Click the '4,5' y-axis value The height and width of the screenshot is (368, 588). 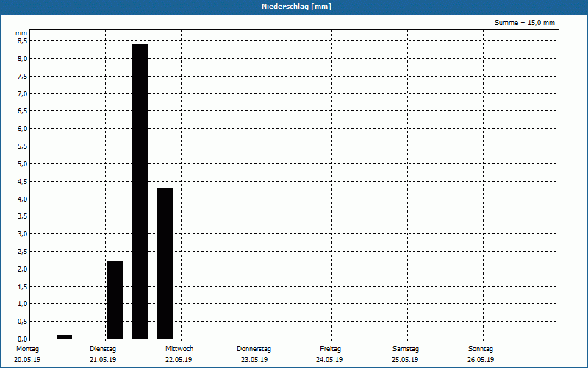coord(23,181)
